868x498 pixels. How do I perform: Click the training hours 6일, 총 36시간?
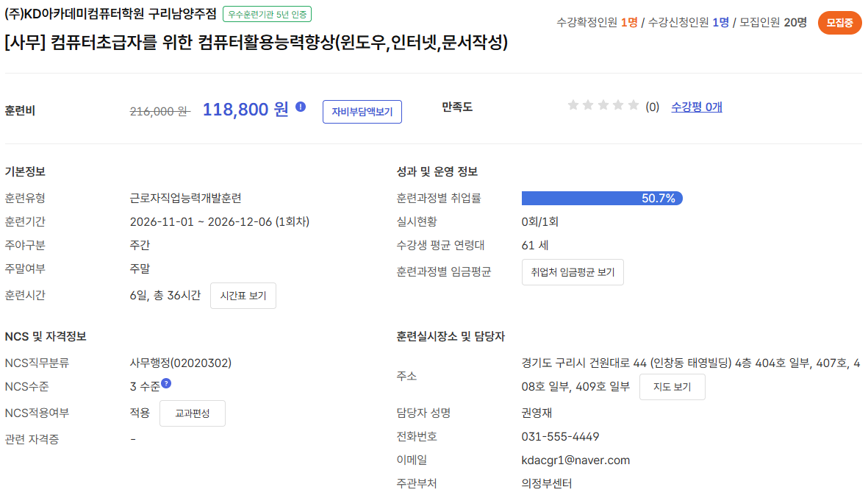[165, 295]
